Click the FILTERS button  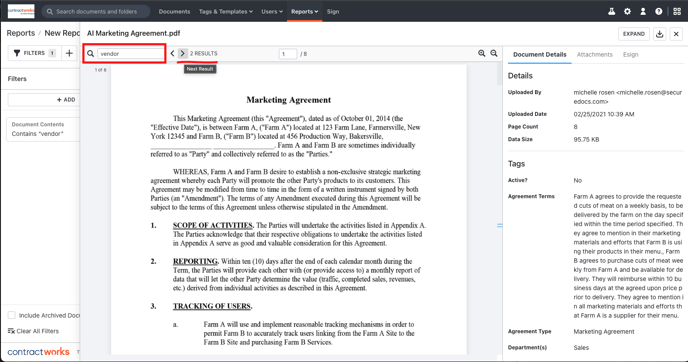click(35, 53)
